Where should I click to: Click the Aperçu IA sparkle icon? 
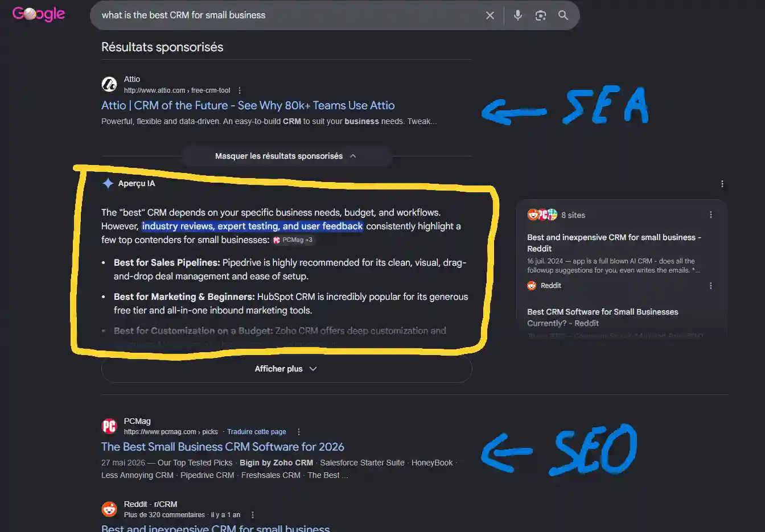click(108, 183)
